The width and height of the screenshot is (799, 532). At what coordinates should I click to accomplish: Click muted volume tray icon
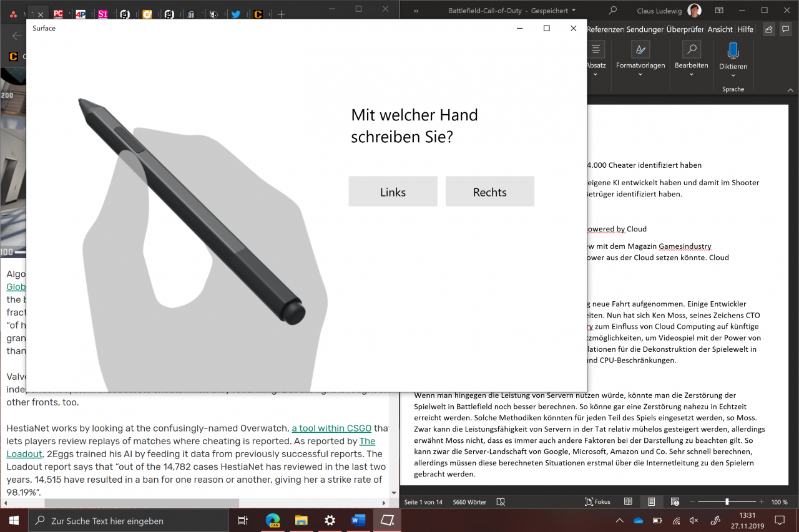click(x=694, y=520)
